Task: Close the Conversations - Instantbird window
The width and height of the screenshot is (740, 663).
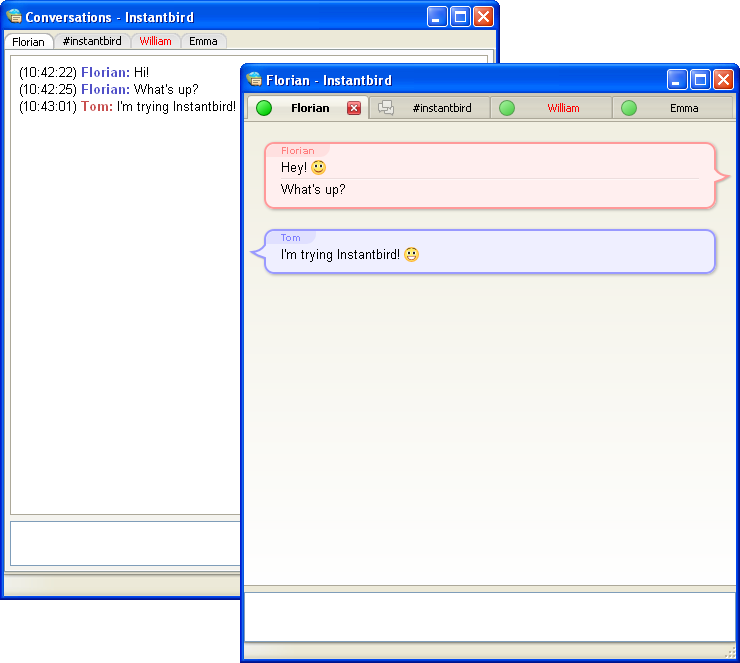Action: (x=484, y=17)
